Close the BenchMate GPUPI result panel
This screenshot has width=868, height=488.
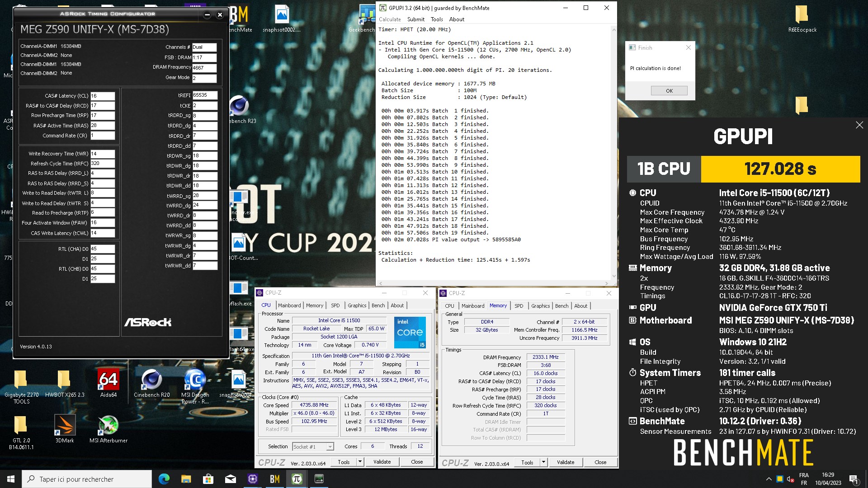click(x=859, y=125)
